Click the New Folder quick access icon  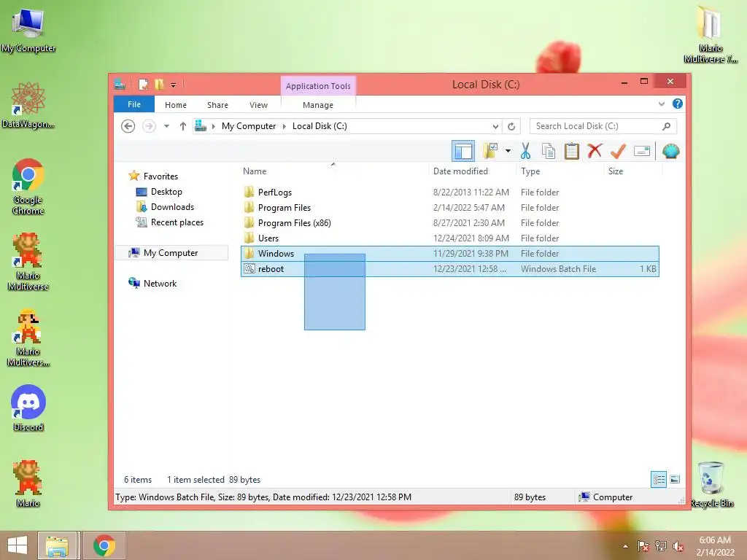[159, 85]
